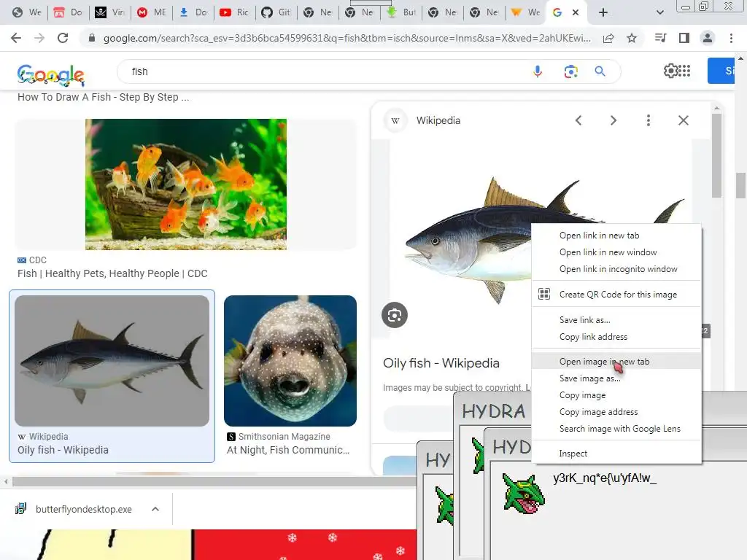Click the preview panel vertical scrollbar
The image size is (747, 560).
click(716, 155)
